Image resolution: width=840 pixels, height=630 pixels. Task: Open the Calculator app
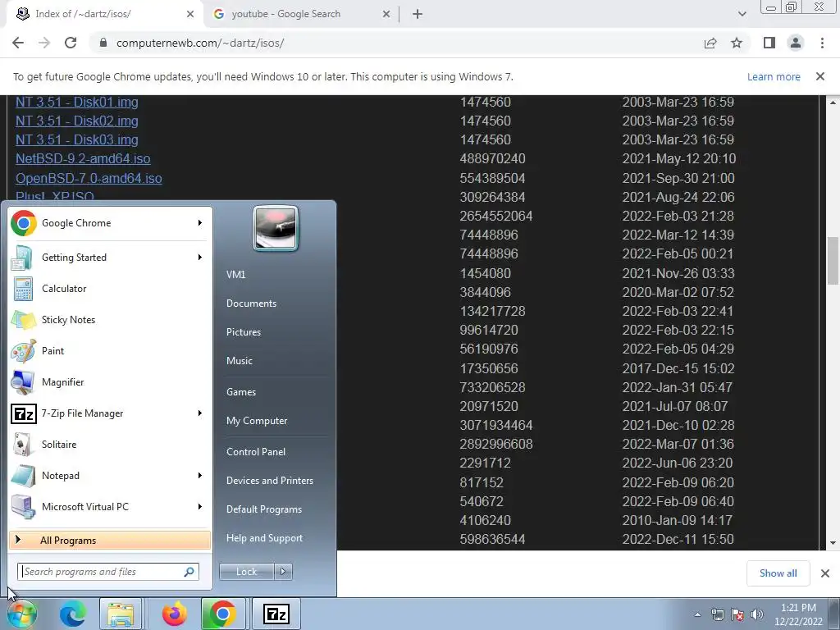click(x=110, y=288)
